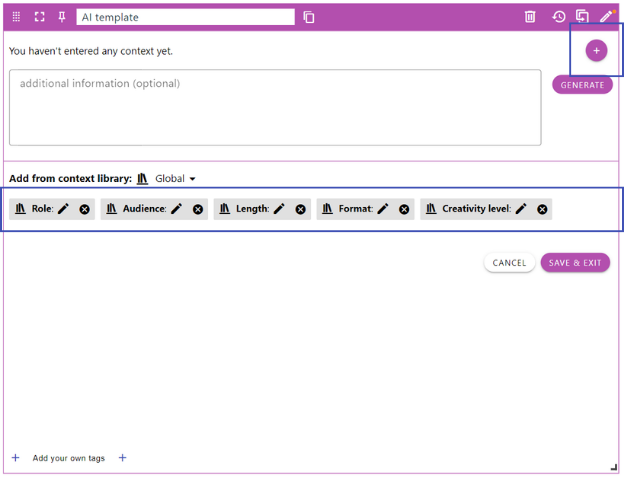Edit the Format context tag
Image resolution: width=624 pixels, height=479 pixels.
coord(383,209)
